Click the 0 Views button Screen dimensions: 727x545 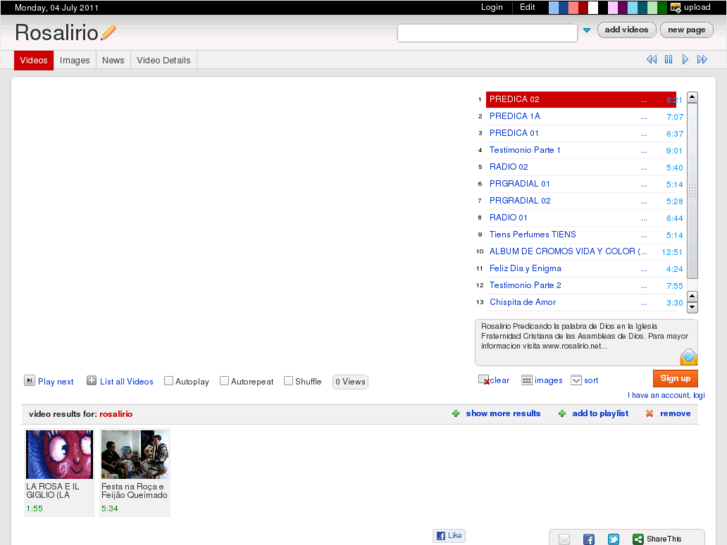tap(350, 382)
